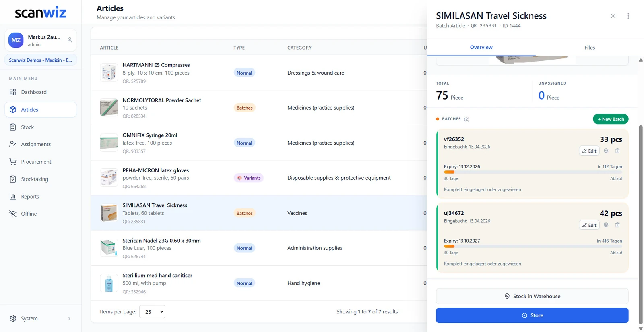
Task: Click the System gear icon
Action: pyautogui.click(x=13, y=318)
